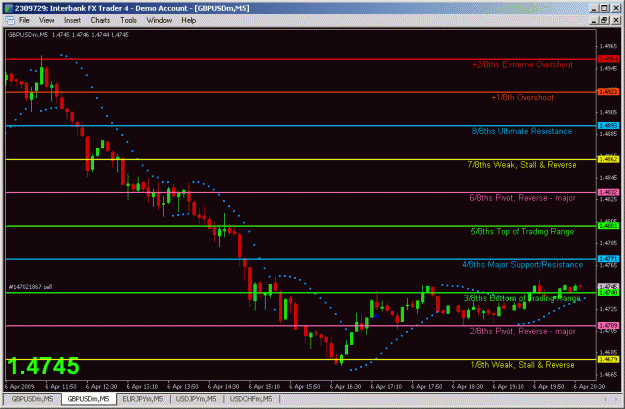Switch to first GBPUSDm,M5 chart tab
This screenshot has height=409, width=625.
pyautogui.click(x=32, y=399)
